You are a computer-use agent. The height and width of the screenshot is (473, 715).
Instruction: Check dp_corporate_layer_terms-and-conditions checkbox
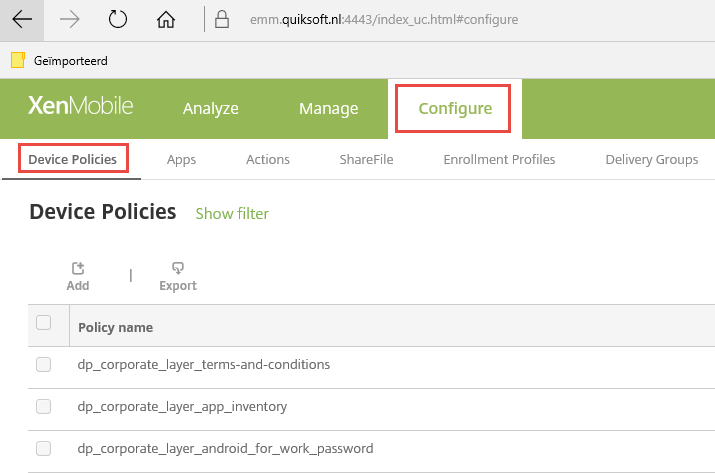[x=43, y=365]
